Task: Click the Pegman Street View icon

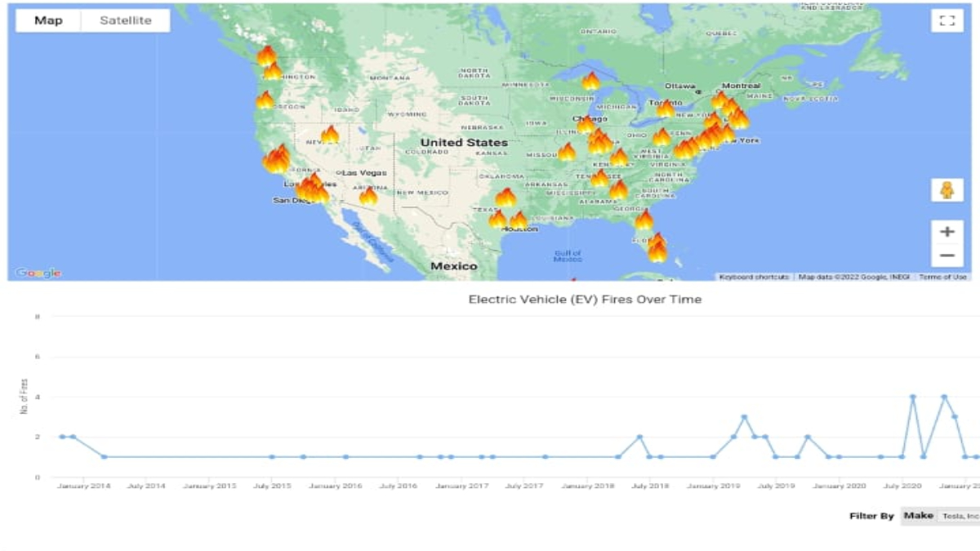Action: point(947,192)
